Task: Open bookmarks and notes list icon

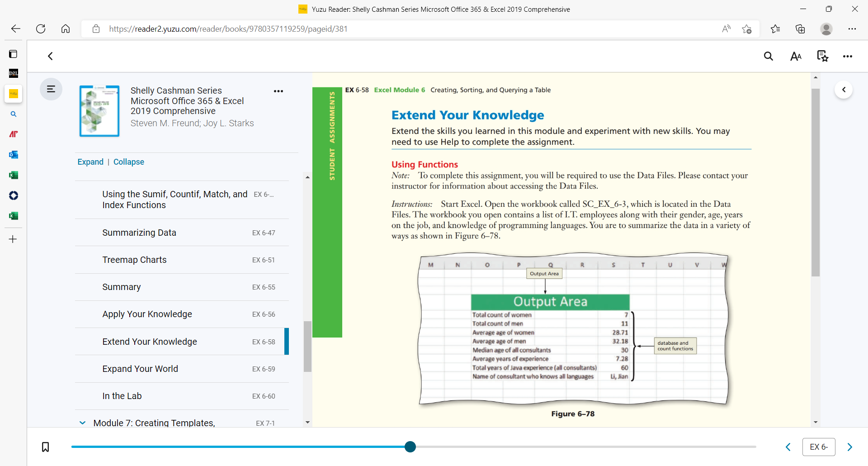Action: coord(822,56)
